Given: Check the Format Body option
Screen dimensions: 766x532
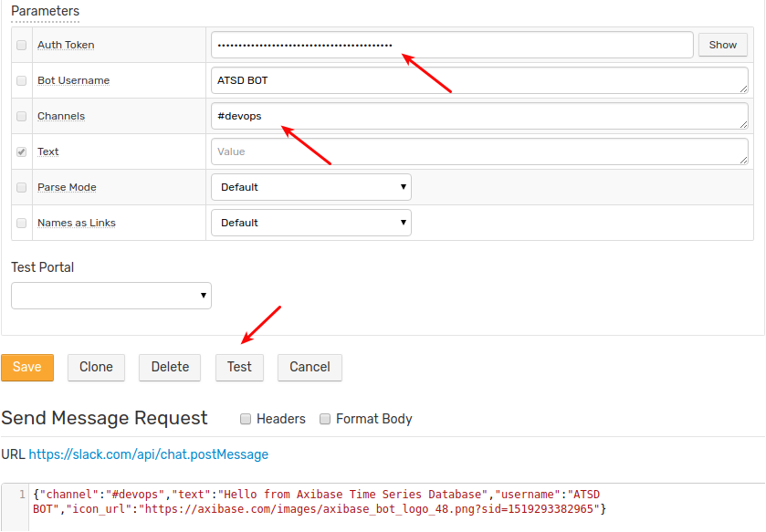Looking at the screenshot, I should click(x=325, y=419).
